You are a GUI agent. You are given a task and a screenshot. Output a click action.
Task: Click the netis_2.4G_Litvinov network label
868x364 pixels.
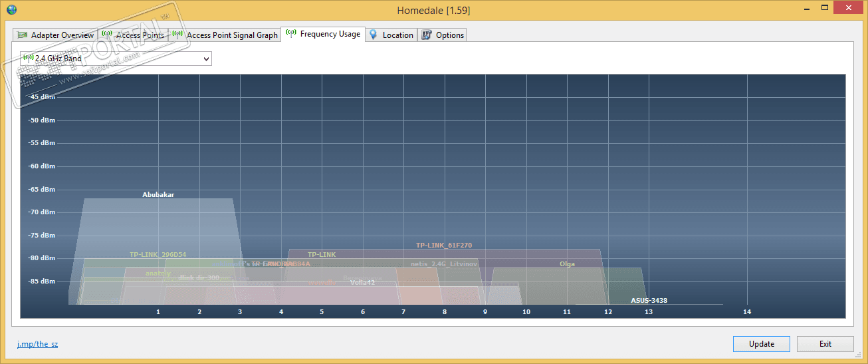pos(444,264)
